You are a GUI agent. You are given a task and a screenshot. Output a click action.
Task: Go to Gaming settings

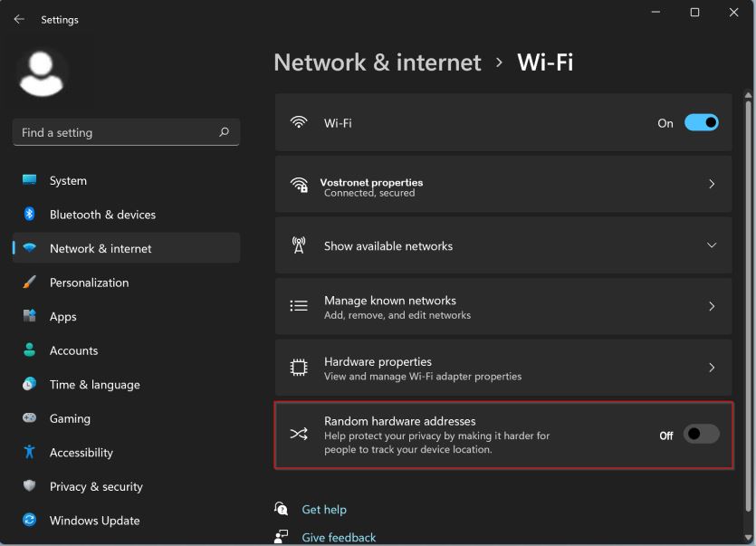point(127,418)
